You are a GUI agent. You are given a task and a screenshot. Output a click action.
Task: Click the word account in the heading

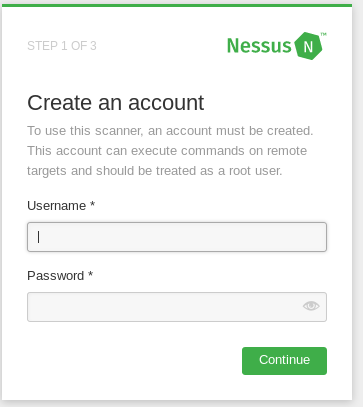click(x=166, y=103)
